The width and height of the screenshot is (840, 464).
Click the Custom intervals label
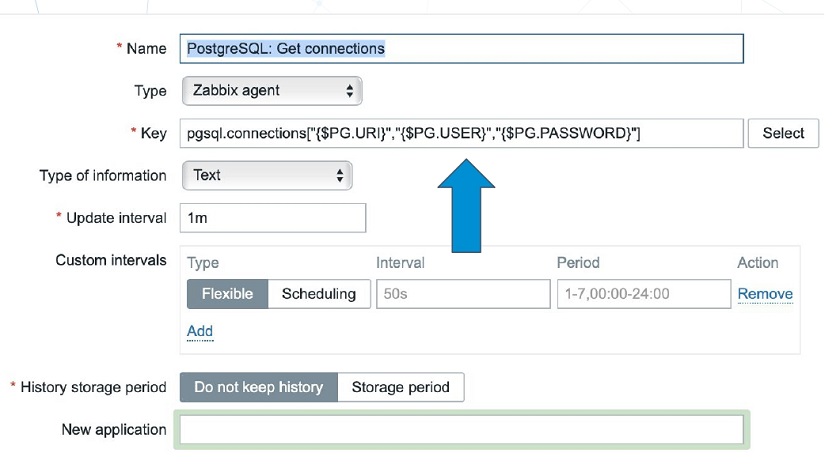pos(111,260)
